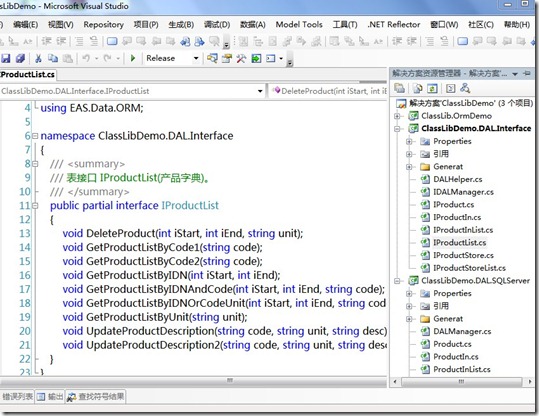Click the decrease indent icon
This screenshot has width=539, height=416.
pos(46,42)
